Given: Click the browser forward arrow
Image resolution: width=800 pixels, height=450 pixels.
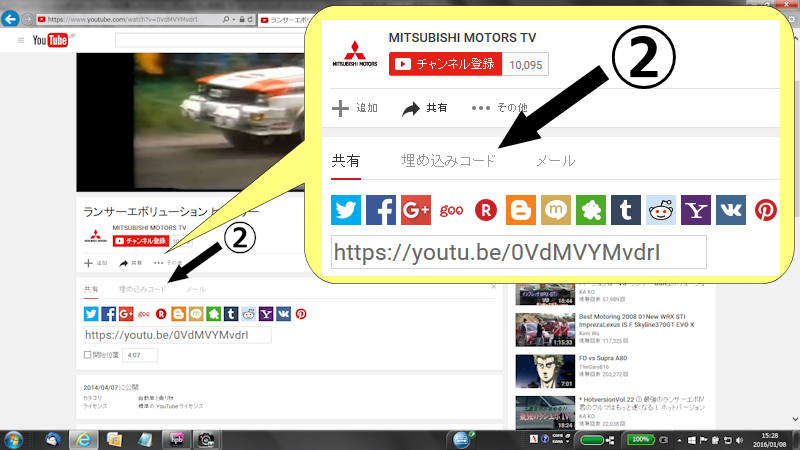Looking at the screenshot, I should [x=28, y=19].
